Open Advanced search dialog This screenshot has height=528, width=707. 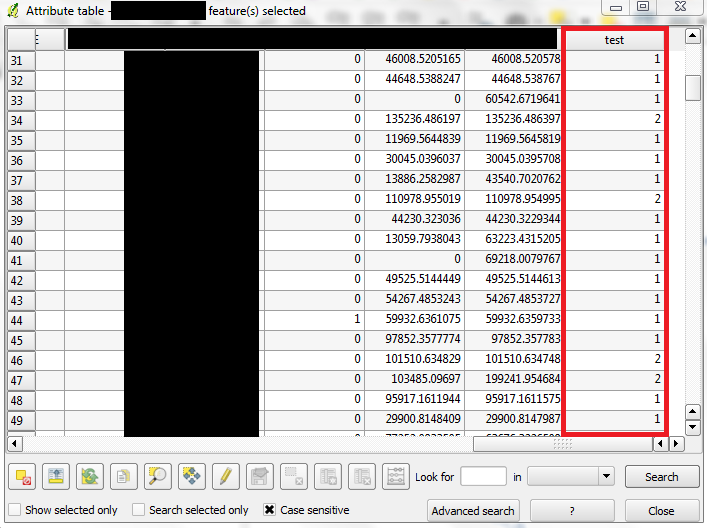coord(473,511)
